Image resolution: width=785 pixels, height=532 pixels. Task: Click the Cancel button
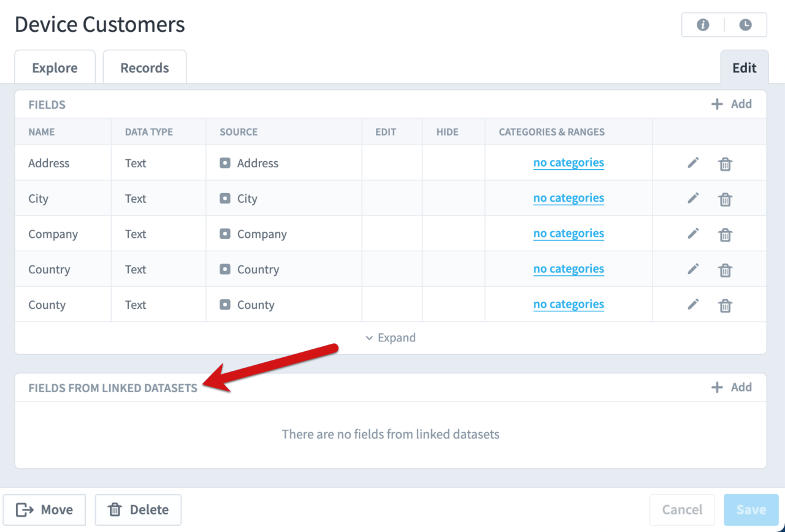pos(681,509)
